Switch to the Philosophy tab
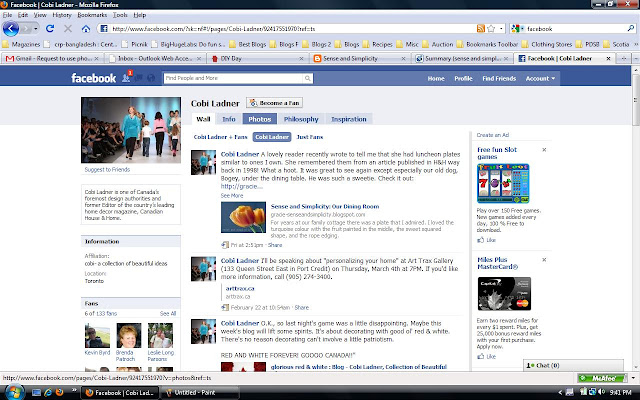The height and width of the screenshot is (400, 640). 301,119
